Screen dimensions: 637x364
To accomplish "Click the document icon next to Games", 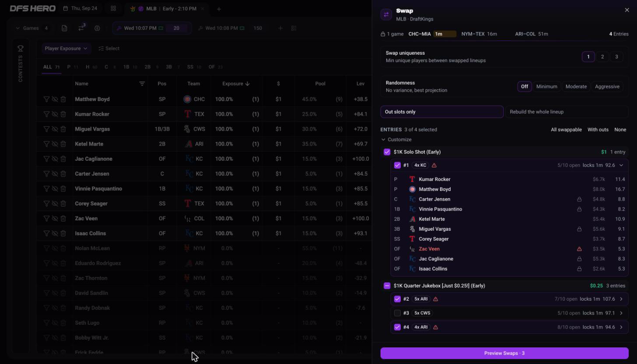I will coord(64,28).
